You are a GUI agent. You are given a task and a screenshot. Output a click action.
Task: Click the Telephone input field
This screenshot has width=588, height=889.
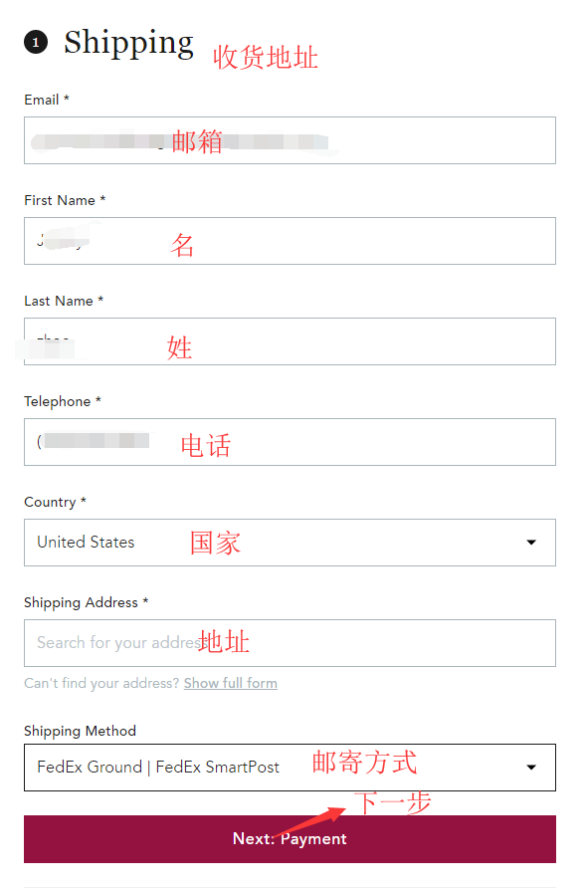pyautogui.click(x=289, y=442)
